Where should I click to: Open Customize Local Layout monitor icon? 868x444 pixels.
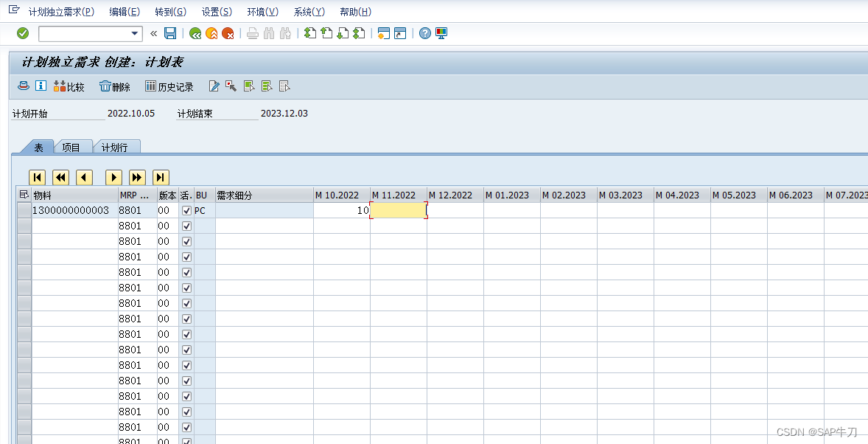(441, 34)
